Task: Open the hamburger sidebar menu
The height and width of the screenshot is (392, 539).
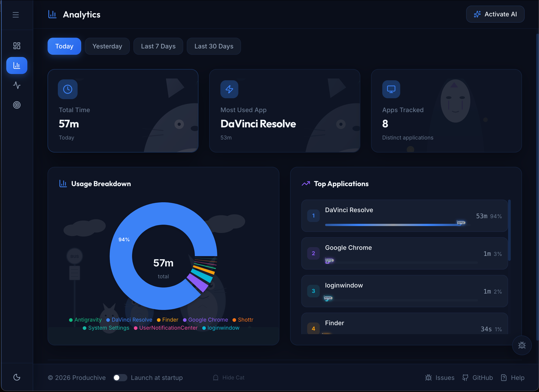Action: coord(16,15)
